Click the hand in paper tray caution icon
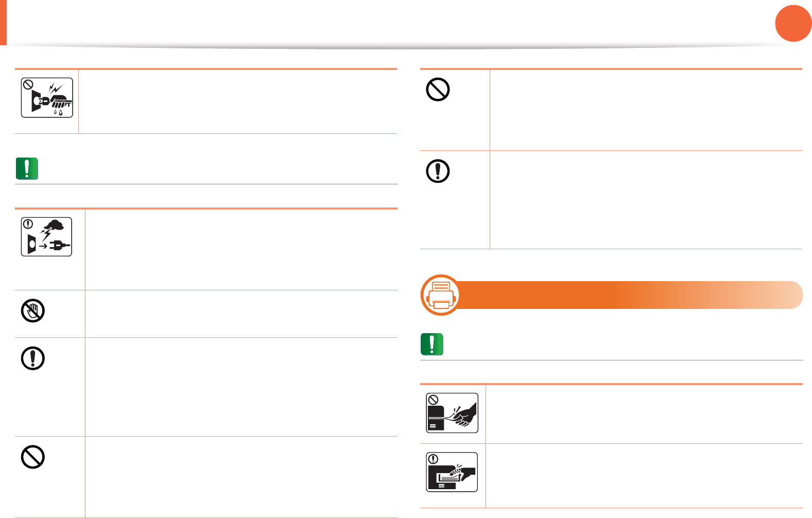 tap(452, 472)
